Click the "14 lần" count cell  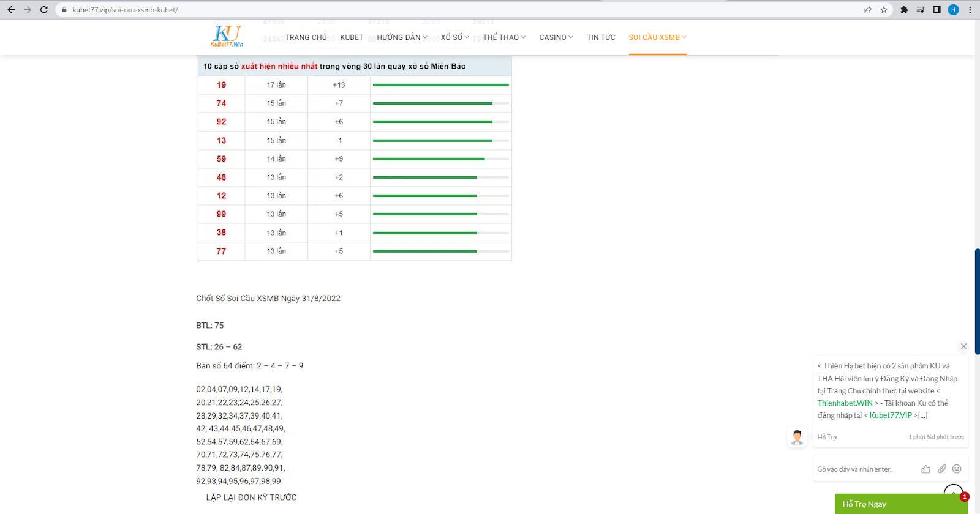click(276, 159)
